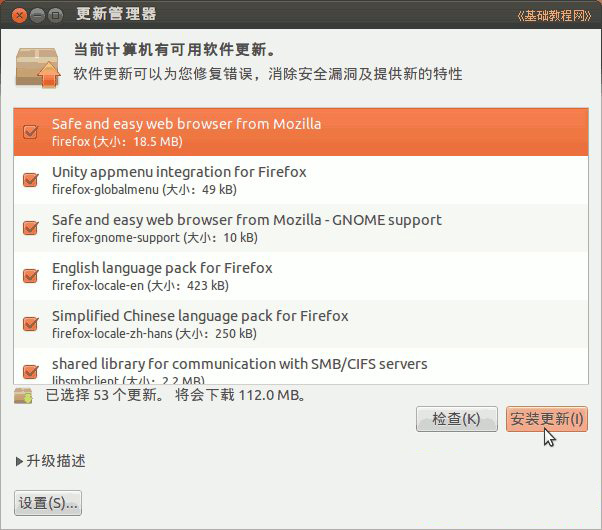Minimize the update manager window
The image size is (602, 530).
coord(38,16)
